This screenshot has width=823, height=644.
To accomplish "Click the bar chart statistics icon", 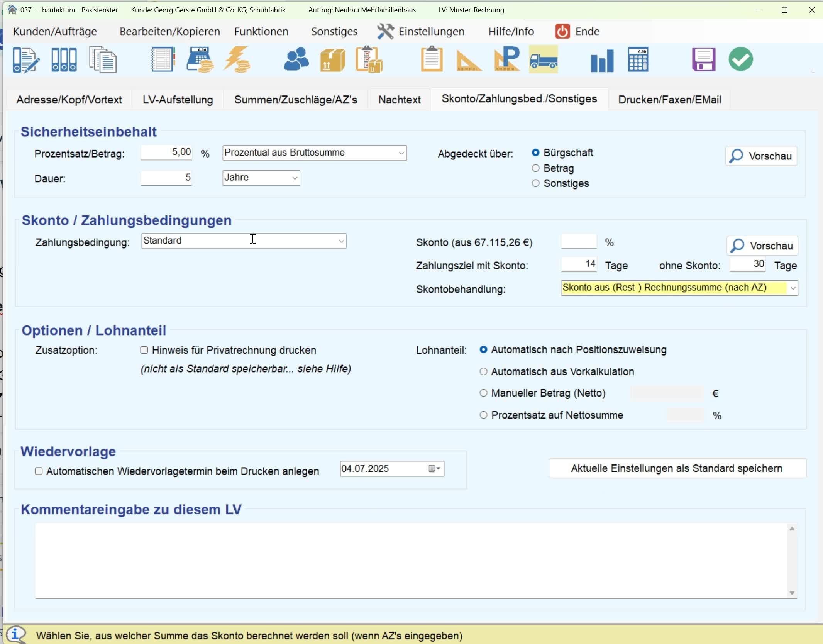I will [x=601, y=60].
